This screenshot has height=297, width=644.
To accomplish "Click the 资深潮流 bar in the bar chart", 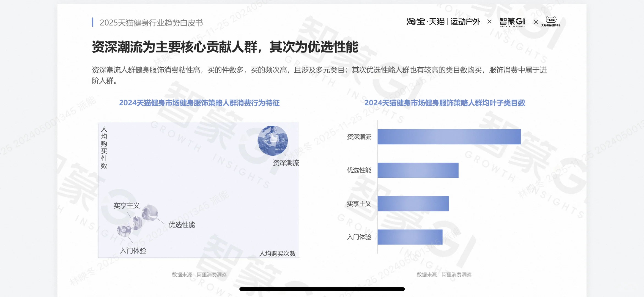I will click(x=449, y=137).
